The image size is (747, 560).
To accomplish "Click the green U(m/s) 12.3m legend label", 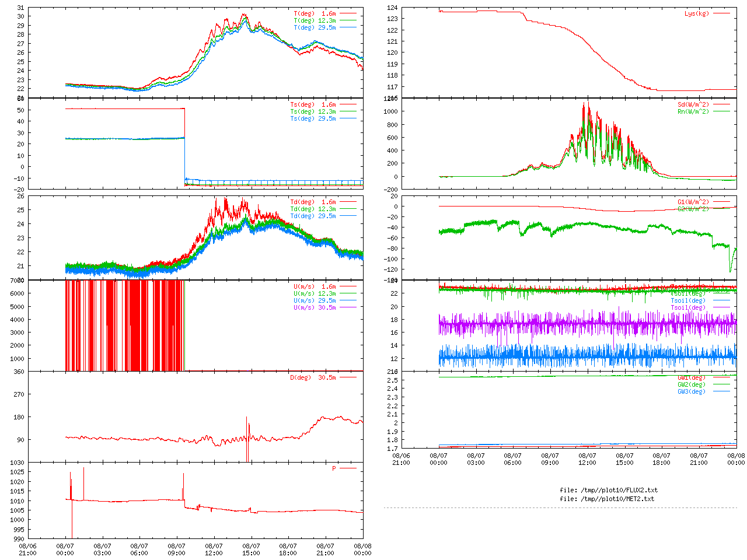I will (x=315, y=293).
